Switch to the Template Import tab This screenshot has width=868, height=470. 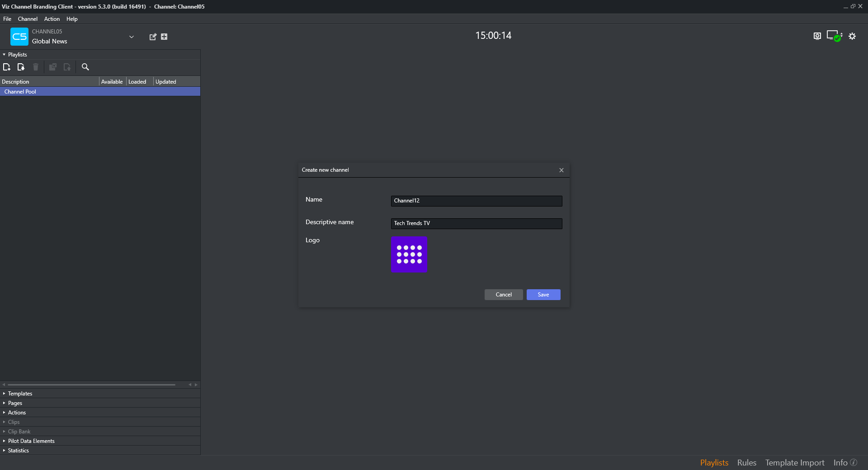tap(794, 463)
